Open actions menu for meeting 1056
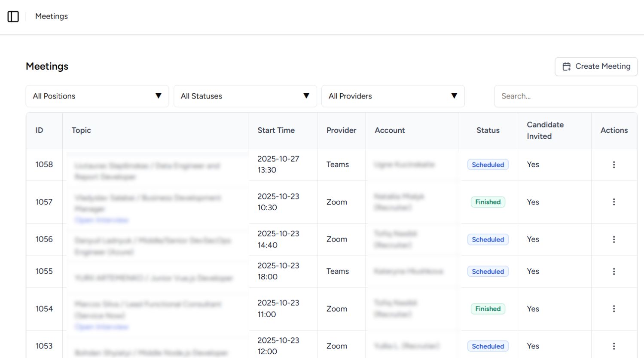The height and width of the screenshot is (358, 644). pyautogui.click(x=613, y=239)
